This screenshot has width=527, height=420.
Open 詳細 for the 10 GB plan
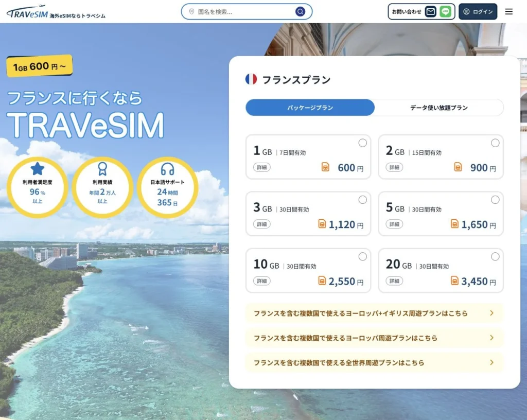[262, 281]
